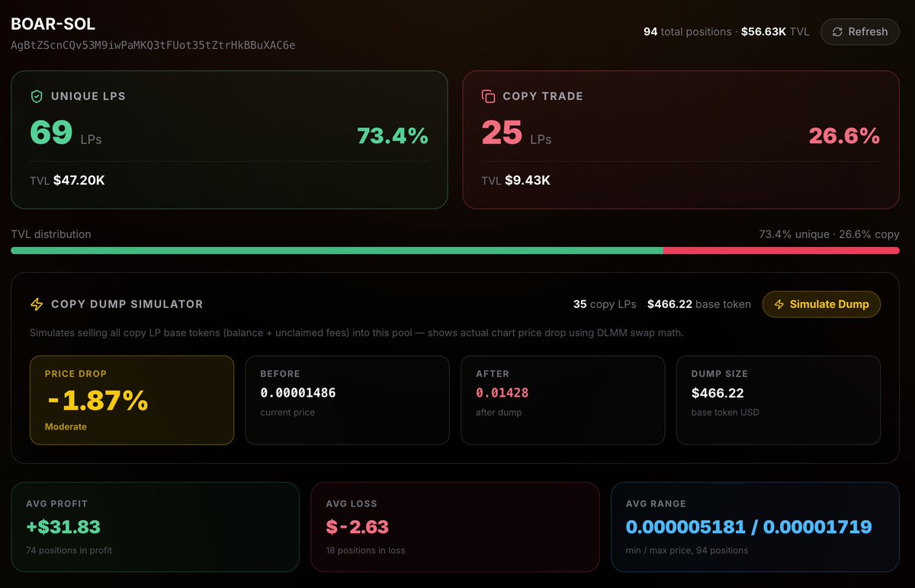The image size is (915, 588).
Task: Click the $466.22 base token text
Action: tap(699, 304)
